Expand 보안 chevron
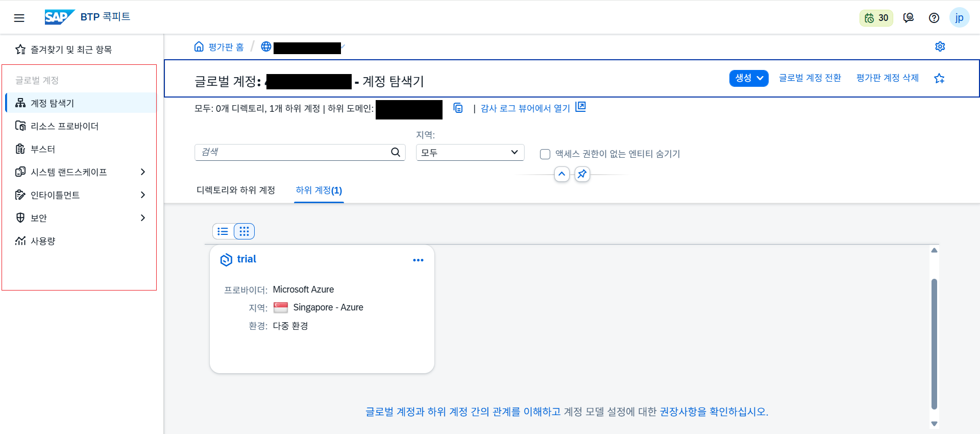The height and width of the screenshot is (434, 980). pyautogui.click(x=143, y=218)
